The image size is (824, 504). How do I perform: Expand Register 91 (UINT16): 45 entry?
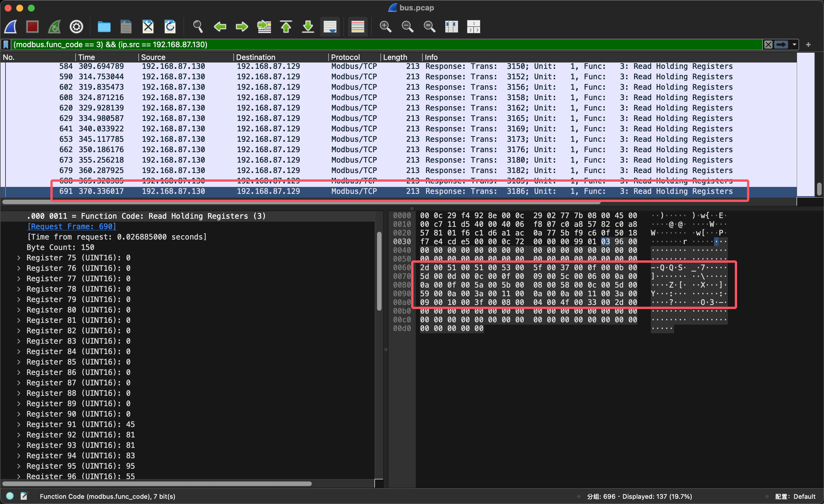19,424
